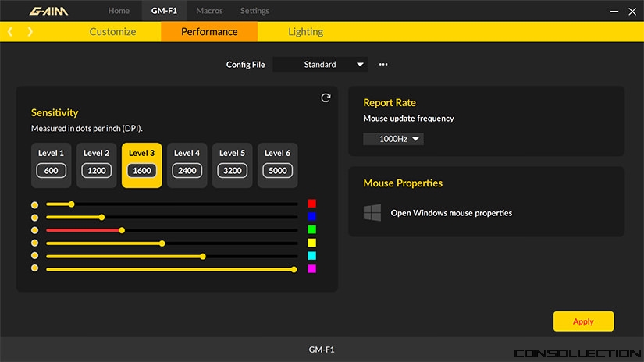Click the 5000 DPI value field
The width and height of the screenshot is (644, 362).
point(278,170)
